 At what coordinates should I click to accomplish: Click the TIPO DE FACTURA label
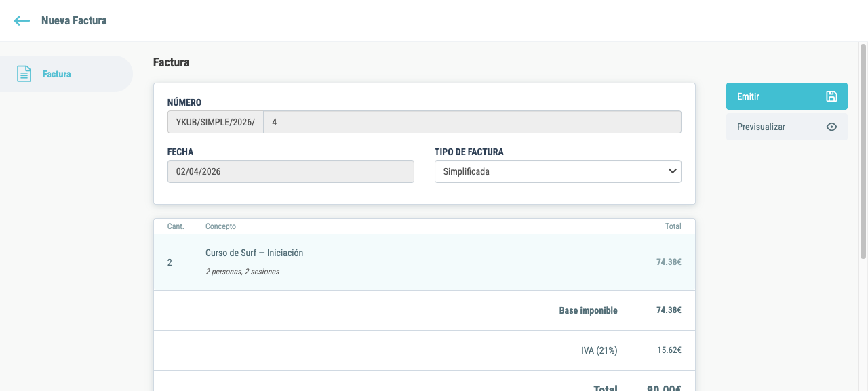coord(469,152)
